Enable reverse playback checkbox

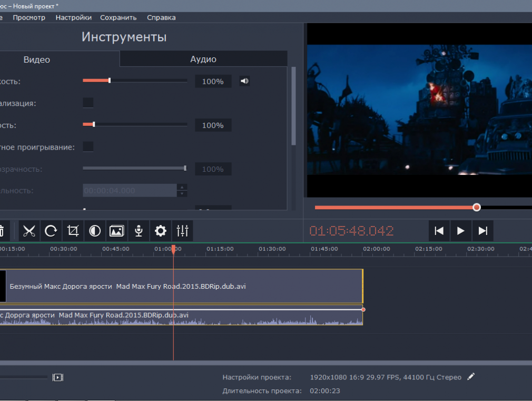88,146
